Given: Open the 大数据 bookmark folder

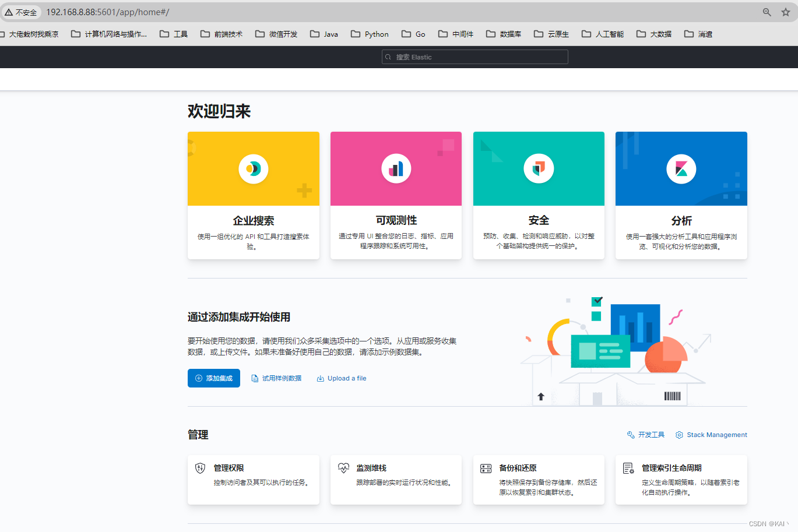Looking at the screenshot, I should coord(654,34).
